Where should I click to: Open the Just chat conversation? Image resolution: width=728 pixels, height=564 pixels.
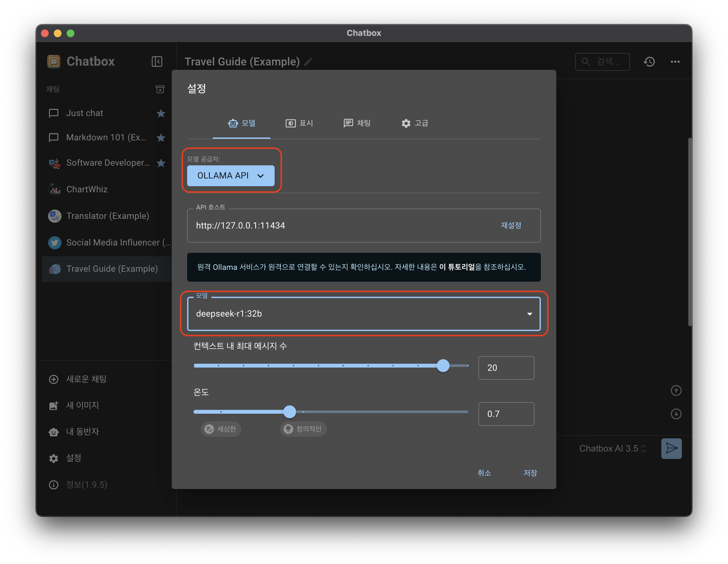click(x=107, y=113)
